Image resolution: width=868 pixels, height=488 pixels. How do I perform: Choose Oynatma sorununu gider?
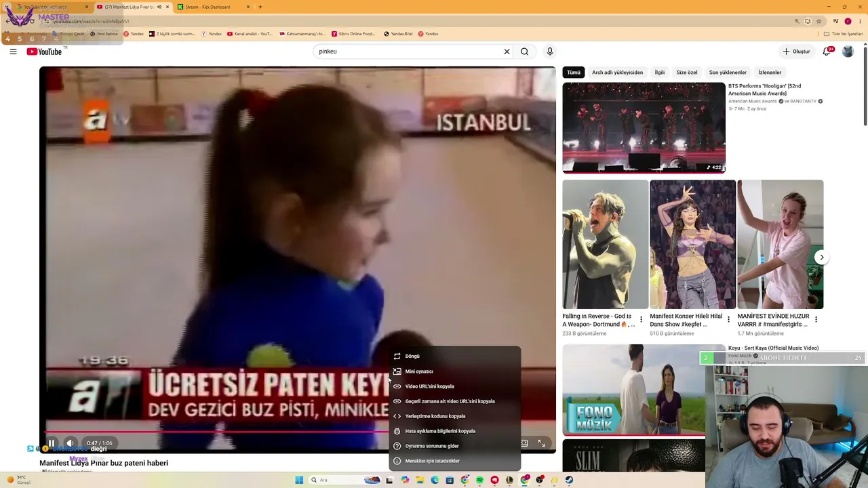[x=455, y=446]
